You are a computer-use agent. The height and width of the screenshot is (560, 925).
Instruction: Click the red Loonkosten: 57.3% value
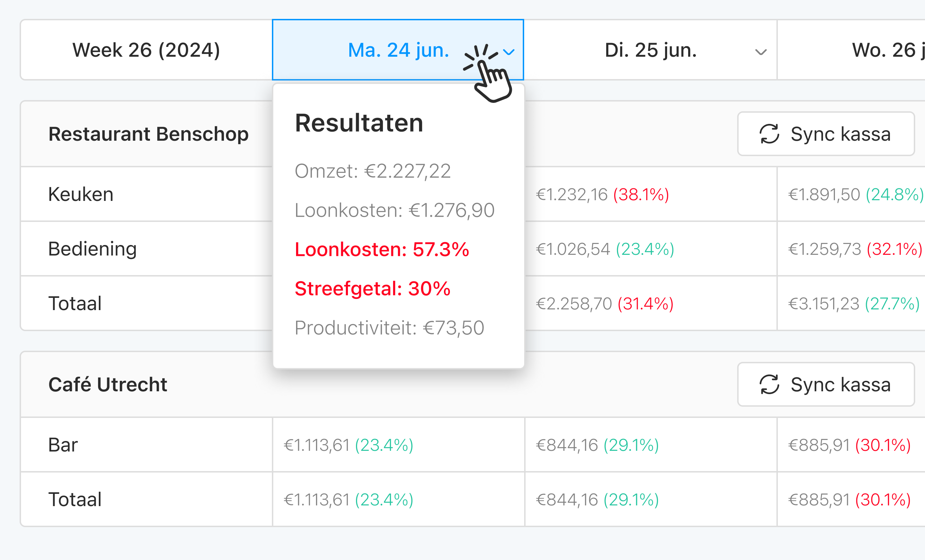[x=382, y=249]
